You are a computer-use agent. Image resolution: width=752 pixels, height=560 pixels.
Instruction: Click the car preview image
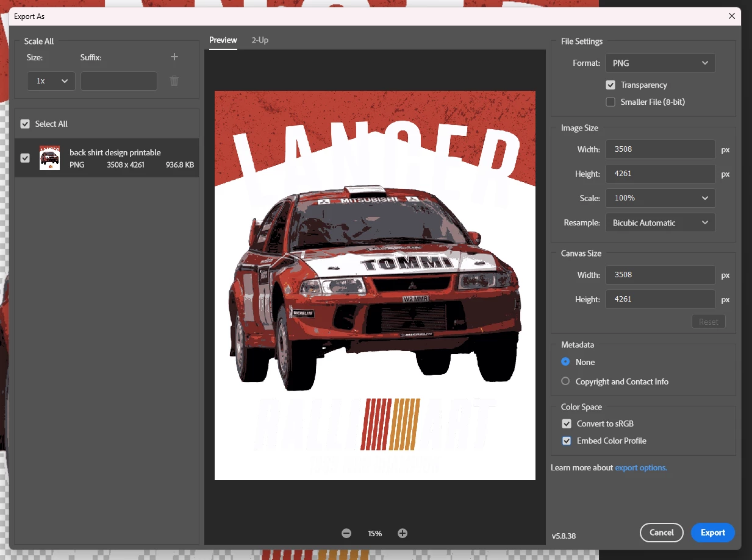tap(375, 285)
